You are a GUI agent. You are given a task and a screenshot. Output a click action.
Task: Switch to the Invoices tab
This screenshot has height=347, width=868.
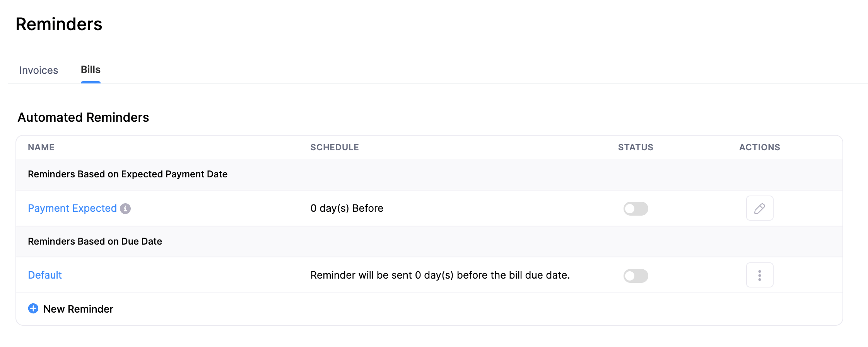click(39, 70)
